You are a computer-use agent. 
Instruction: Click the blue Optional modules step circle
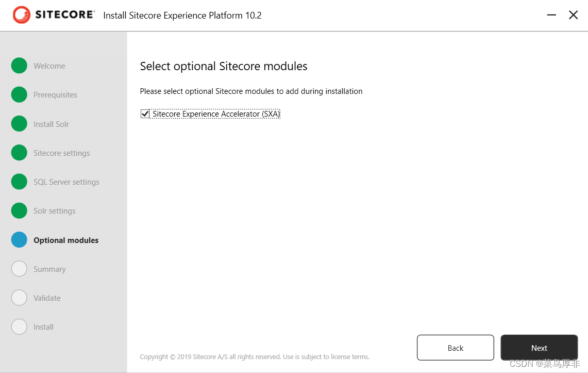point(19,240)
